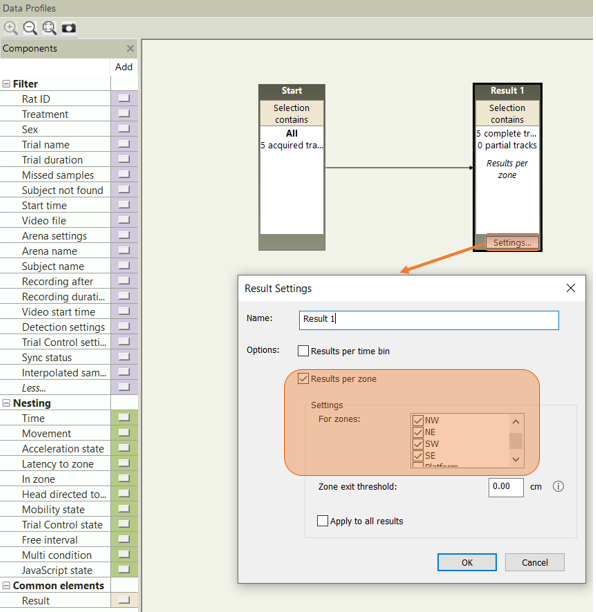Click the Zone exit threshold value field
This screenshot has width=596, height=612.
click(x=505, y=487)
